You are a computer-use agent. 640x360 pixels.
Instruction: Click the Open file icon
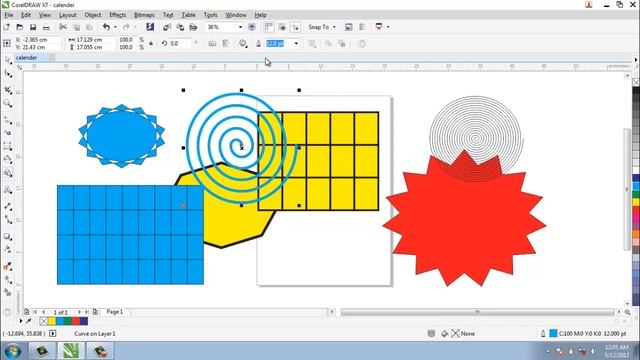20,27
